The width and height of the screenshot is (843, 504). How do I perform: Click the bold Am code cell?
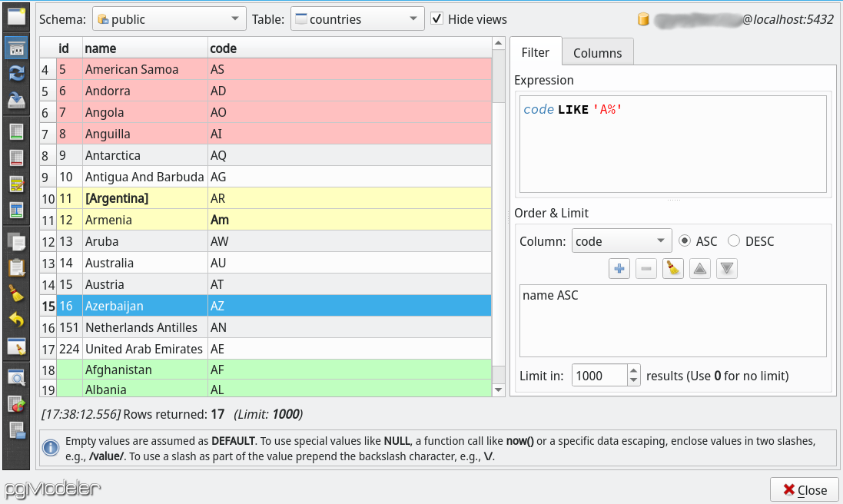(350, 220)
